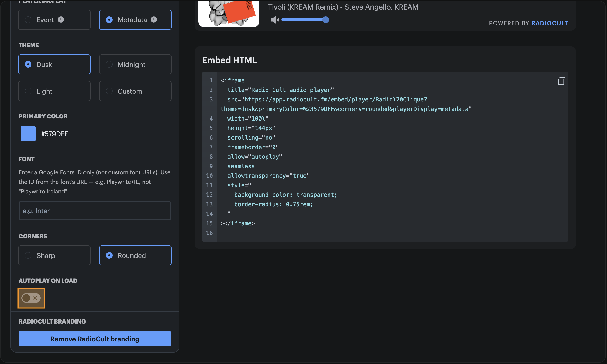Screen dimensions: 607x364
Task: Choose the Custom theme
Action: 135,91
